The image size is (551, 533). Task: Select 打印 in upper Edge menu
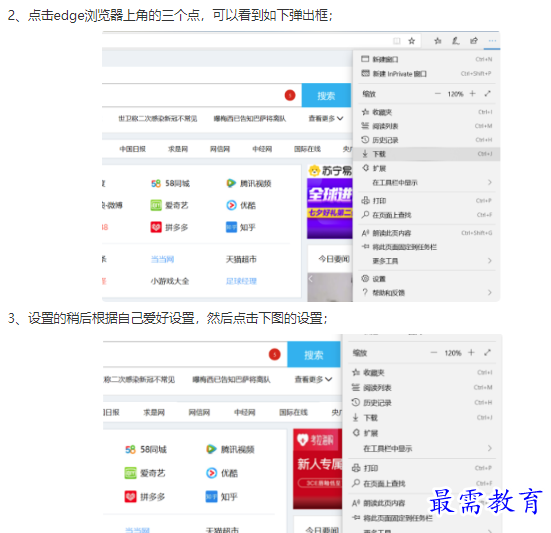coord(427,201)
